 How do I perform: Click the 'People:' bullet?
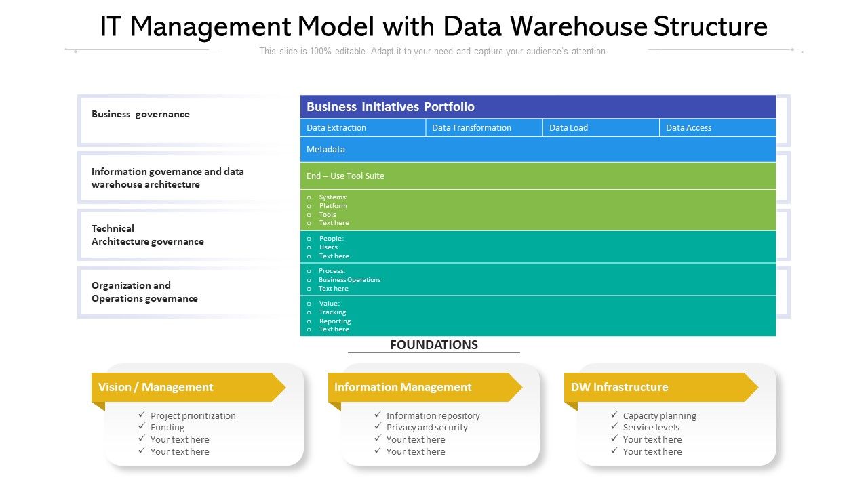[x=332, y=239]
